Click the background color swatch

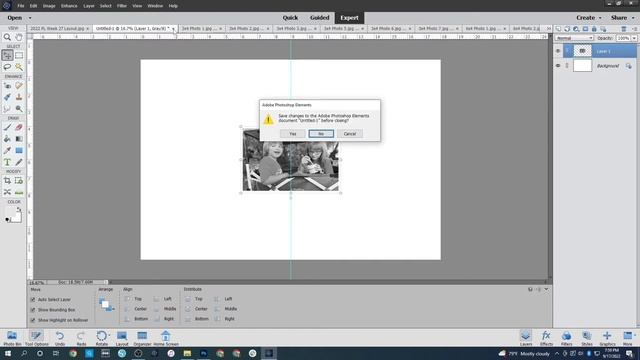click(17, 217)
